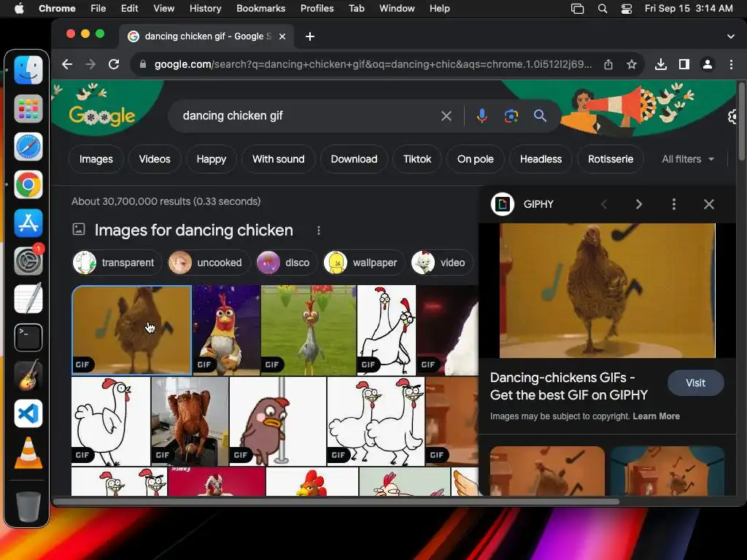Open the Trash in the dock
The image size is (747, 560).
click(x=28, y=506)
